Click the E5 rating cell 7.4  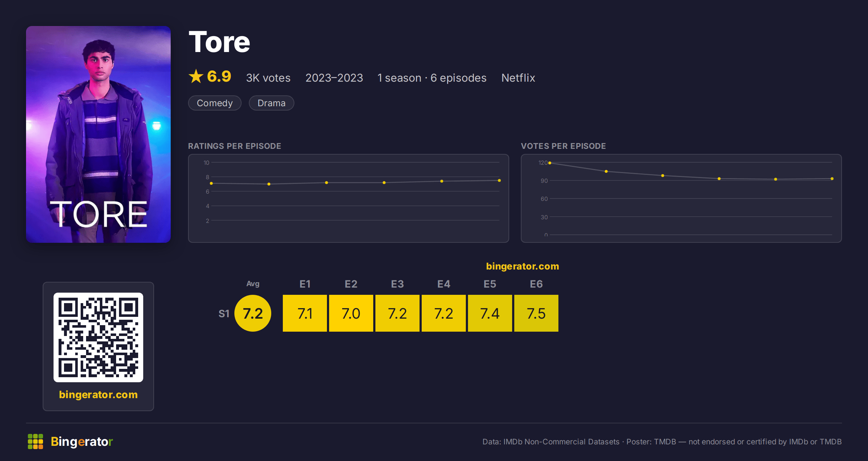pos(490,313)
